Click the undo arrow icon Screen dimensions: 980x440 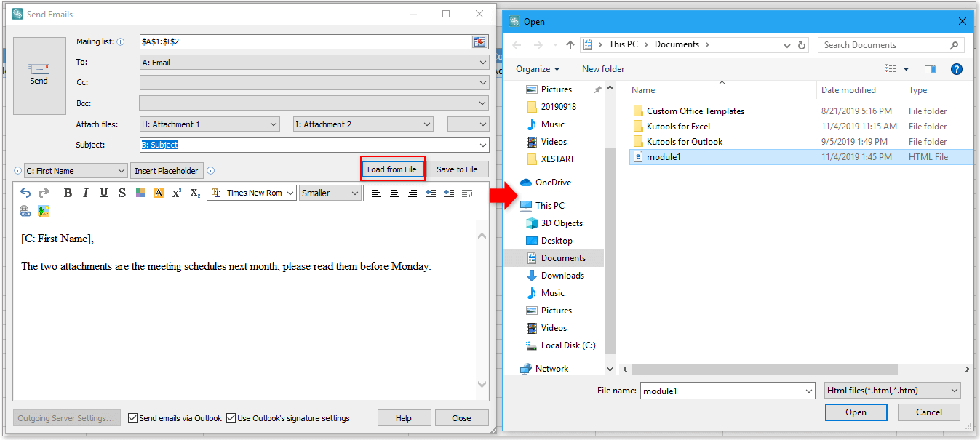point(25,193)
